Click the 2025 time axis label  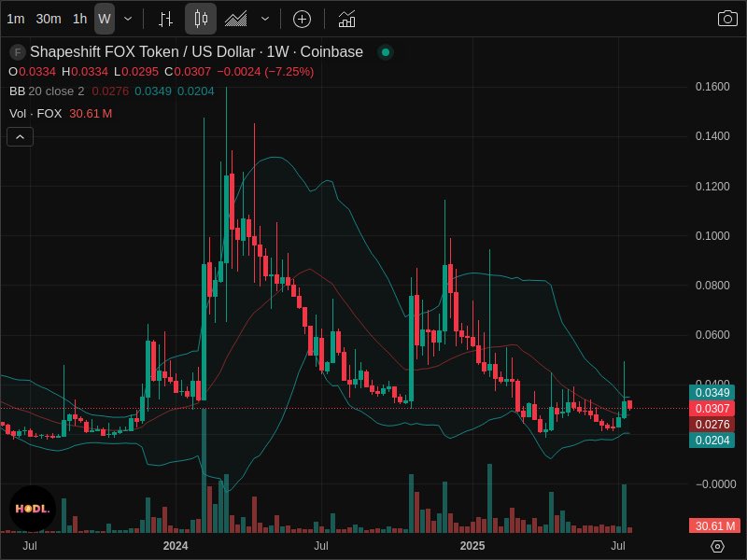472,546
